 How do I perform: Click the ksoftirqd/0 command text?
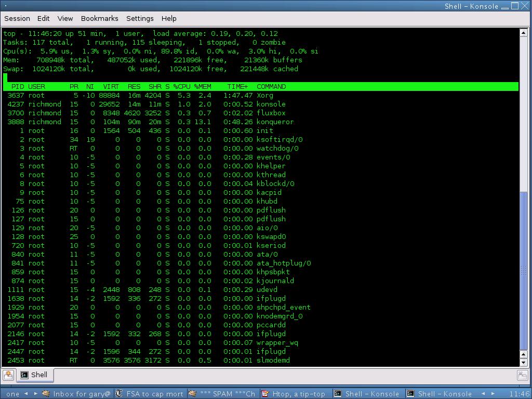(x=279, y=139)
